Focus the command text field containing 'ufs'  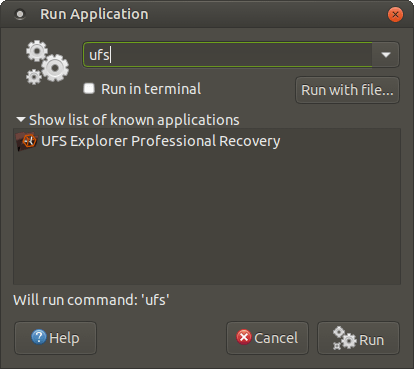(x=227, y=55)
